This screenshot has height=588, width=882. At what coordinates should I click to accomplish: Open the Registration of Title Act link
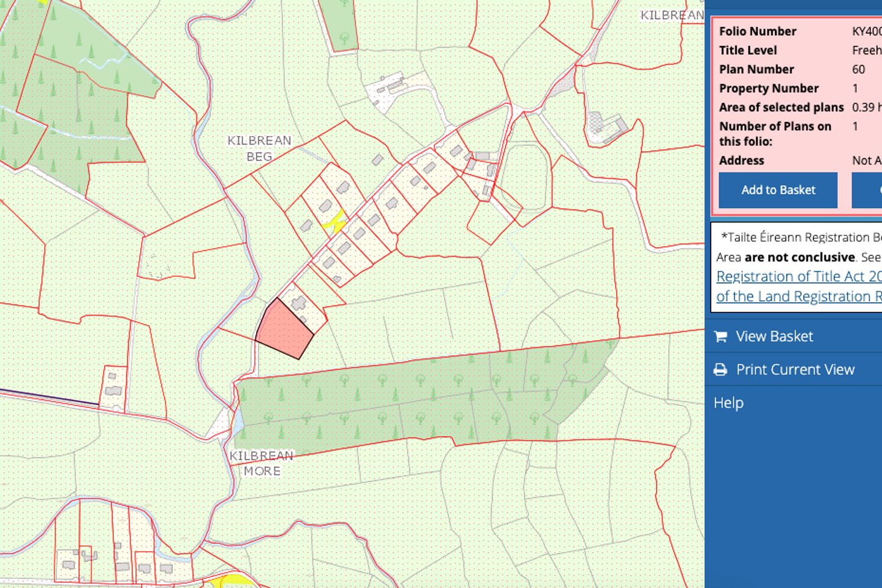[799, 276]
